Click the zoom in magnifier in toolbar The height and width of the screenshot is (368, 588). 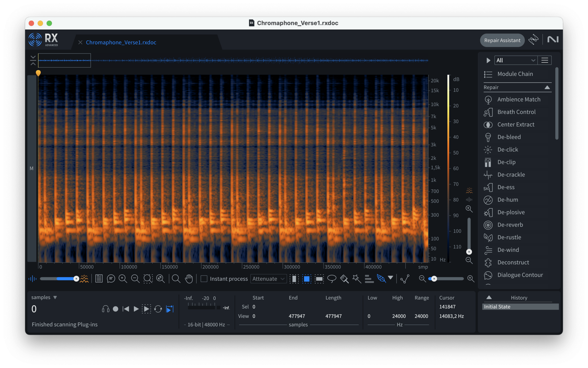pyautogui.click(x=123, y=279)
